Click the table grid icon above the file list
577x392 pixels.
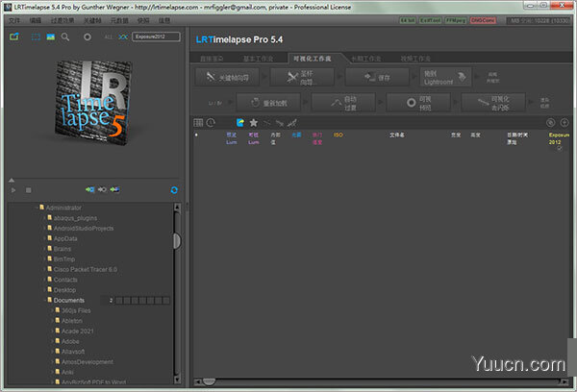pyautogui.click(x=198, y=123)
